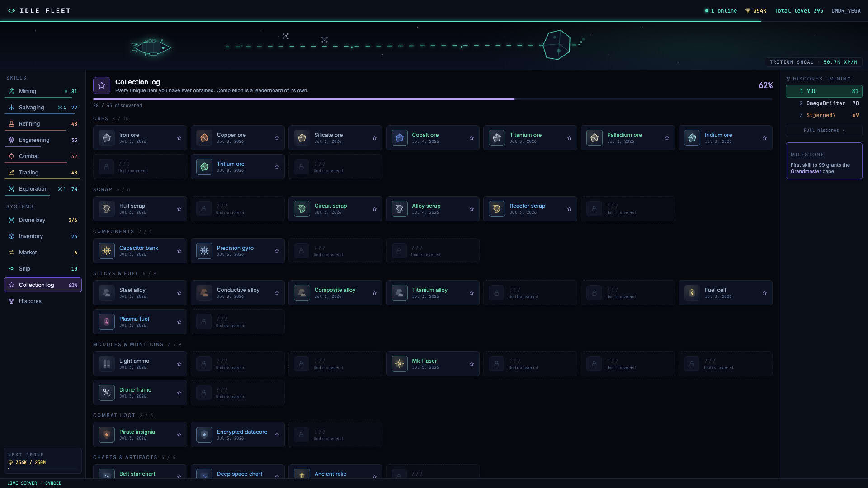The image size is (868, 488).
Task: Click the Encrypted datacore icon
Action: 204,435
